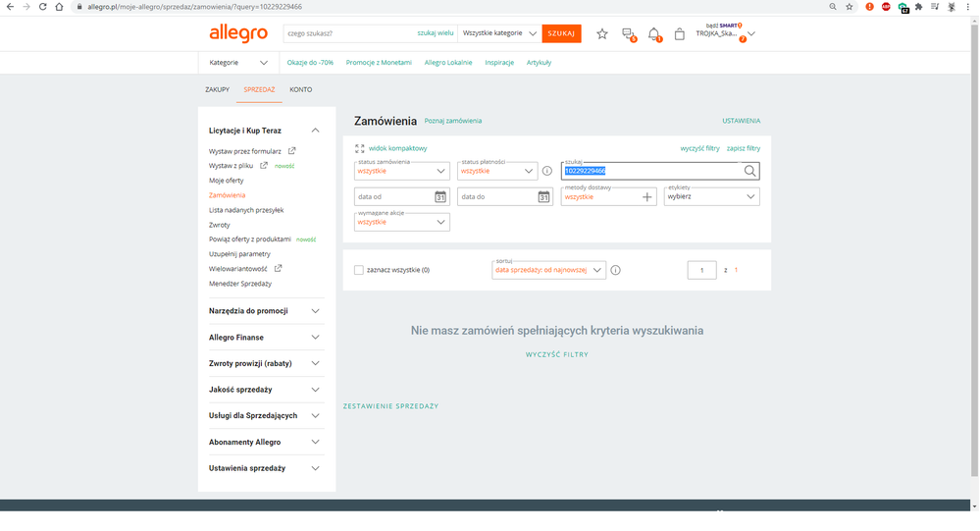Image resolution: width=980 pixels, height=531 pixels.
Task: Tick 'zaznacz wszystkie' checkbox
Action: [359, 270]
